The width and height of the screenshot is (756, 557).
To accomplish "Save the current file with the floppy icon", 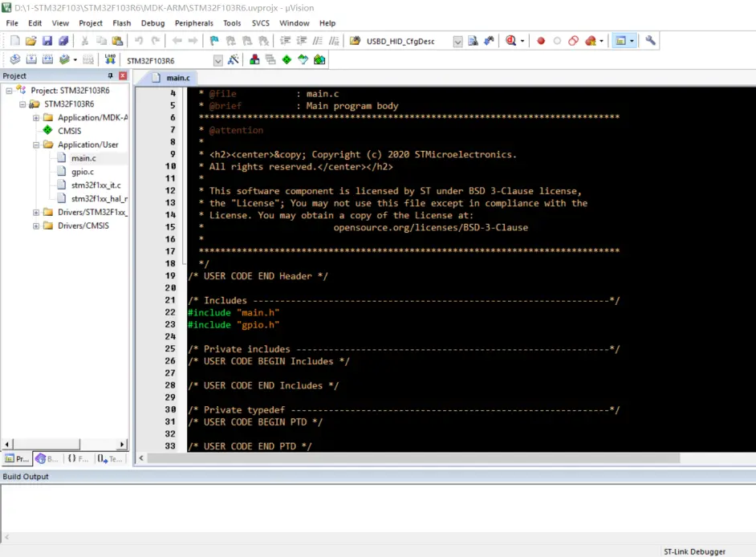I will tap(47, 41).
